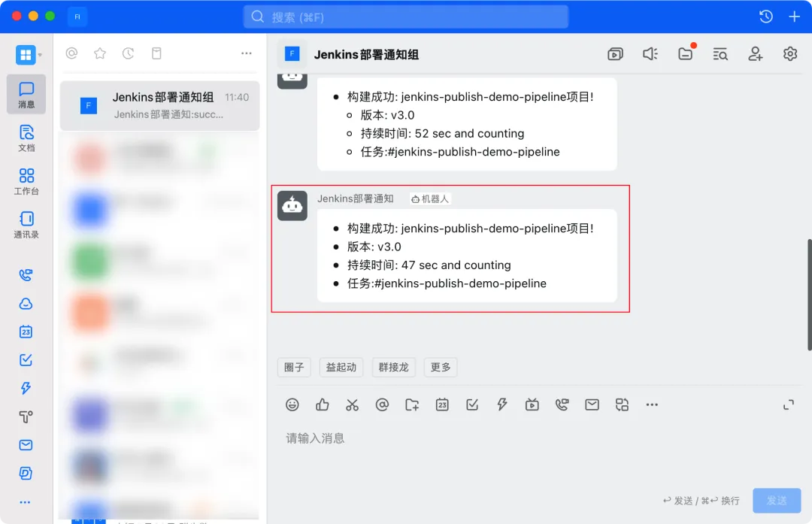Click the Jenkins部署通知 sender name
The width and height of the screenshot is (812, 524).
point(355,198)
